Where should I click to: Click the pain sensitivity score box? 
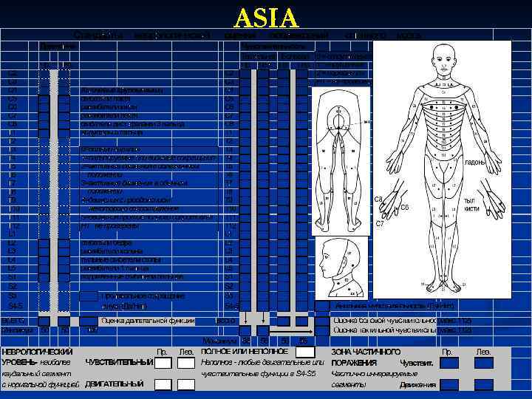(322, 321)
